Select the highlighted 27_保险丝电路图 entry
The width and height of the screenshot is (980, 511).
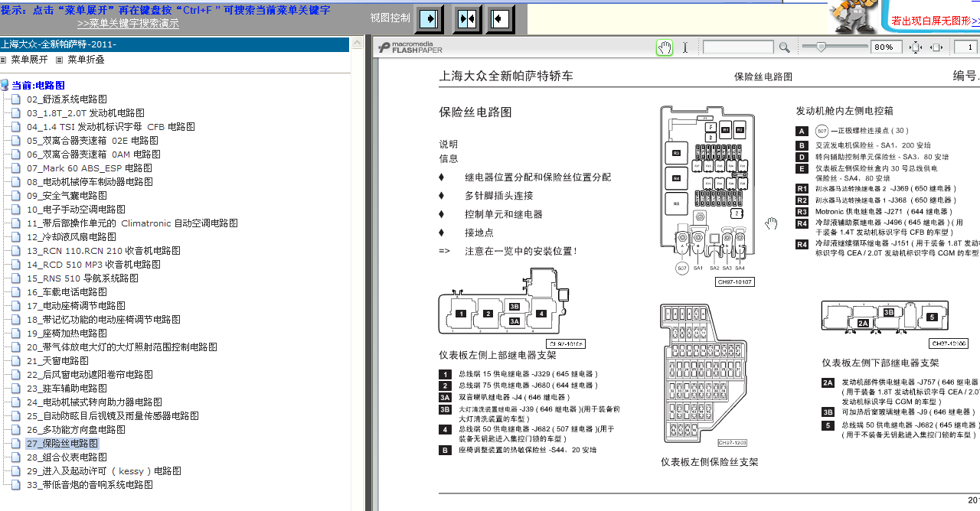62,444
